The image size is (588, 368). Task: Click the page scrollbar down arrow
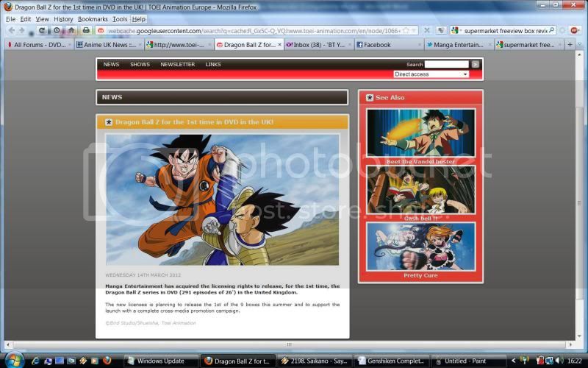click(x=579, y=336)
